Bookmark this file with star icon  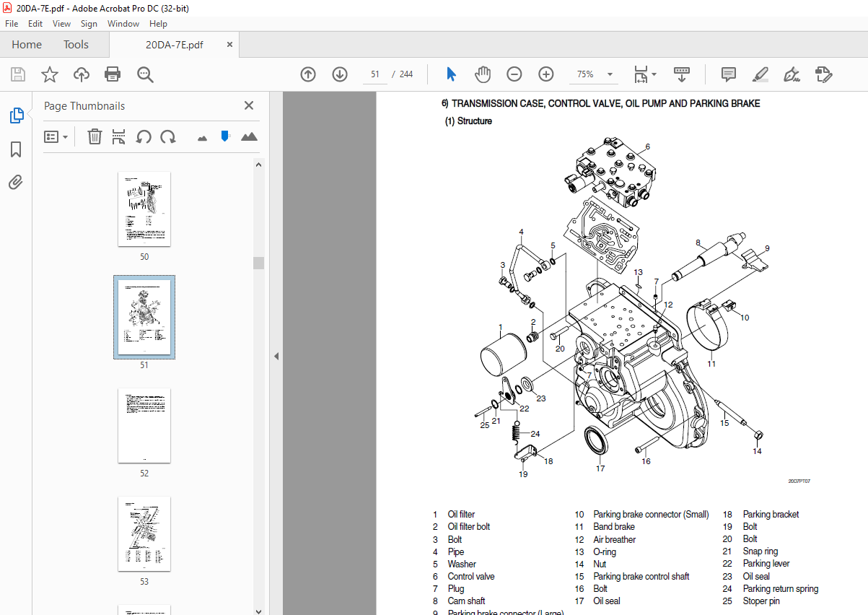pos(49,74)
